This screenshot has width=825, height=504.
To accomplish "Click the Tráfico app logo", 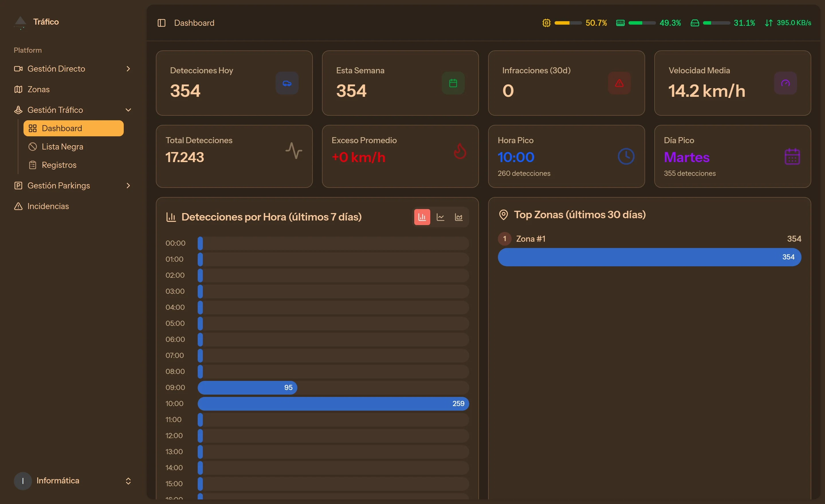I will [x=20, y=22].
